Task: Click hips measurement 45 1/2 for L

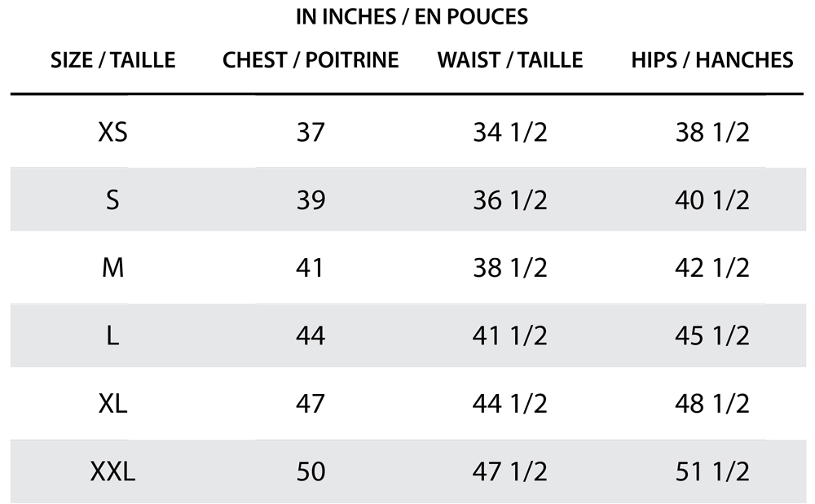Action: 712,335
